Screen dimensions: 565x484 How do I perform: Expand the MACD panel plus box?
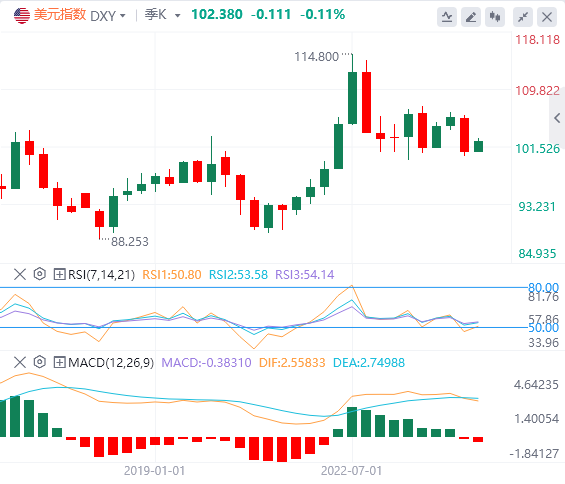coord(59,362)
